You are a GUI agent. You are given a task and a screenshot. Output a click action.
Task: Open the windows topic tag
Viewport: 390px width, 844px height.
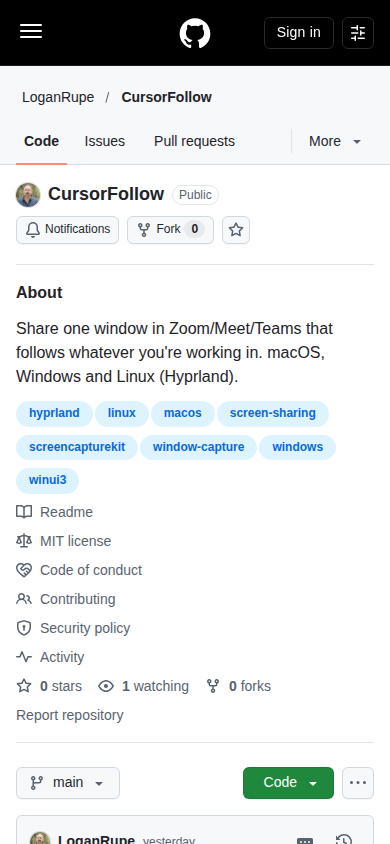point(297,447)
